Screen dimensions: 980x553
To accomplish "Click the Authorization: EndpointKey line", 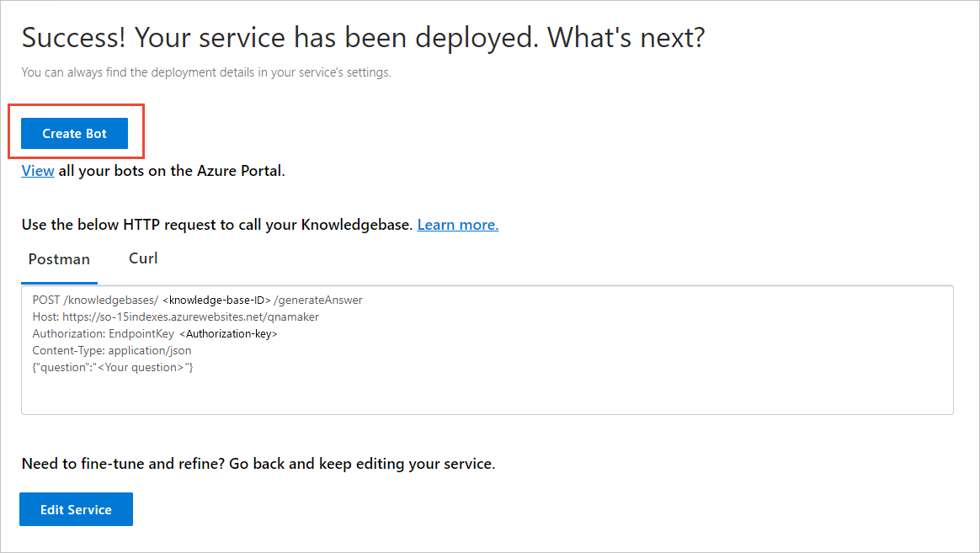I will (x=103, y=333).
